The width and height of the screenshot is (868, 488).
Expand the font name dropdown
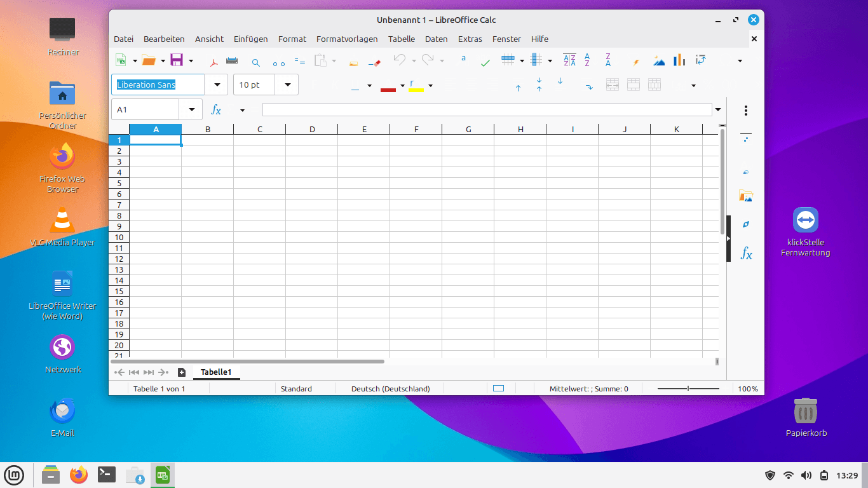tap(217, 85)
